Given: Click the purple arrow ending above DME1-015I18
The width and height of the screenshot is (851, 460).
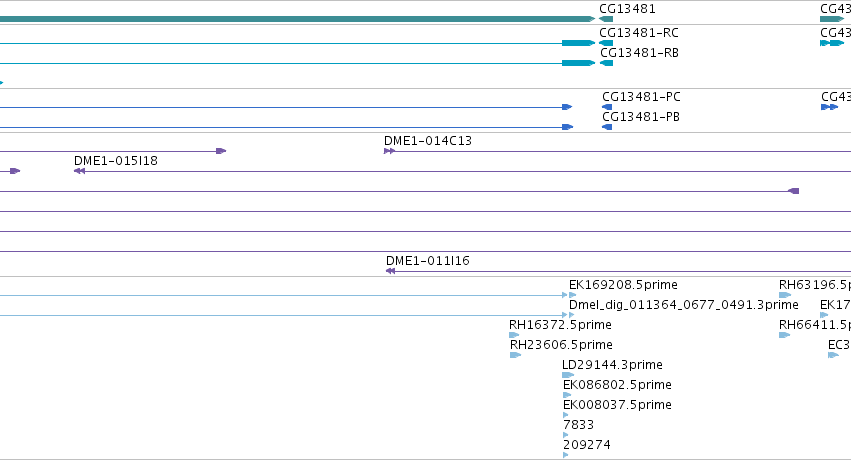Looking at the screenshot, I should 221,151.
